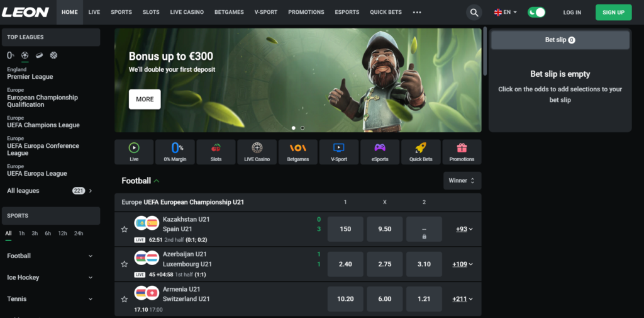Open All leagues list
This screenshot has width=644, height=318.
pos(50,191)
